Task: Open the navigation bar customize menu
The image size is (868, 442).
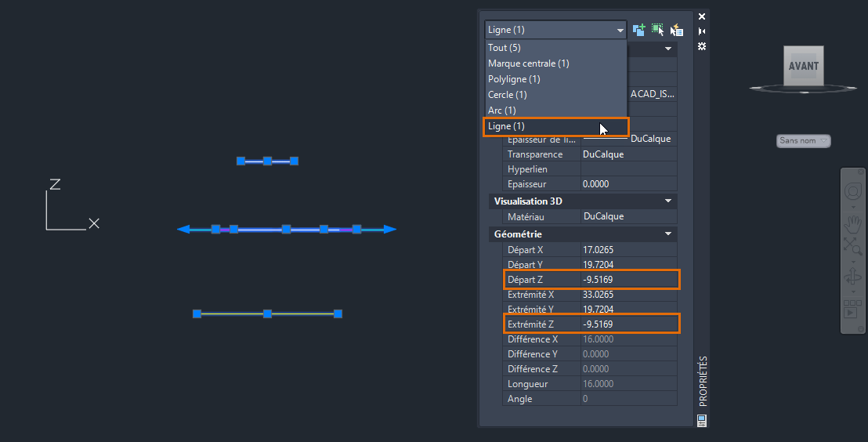Action: [x=861, y=329]
